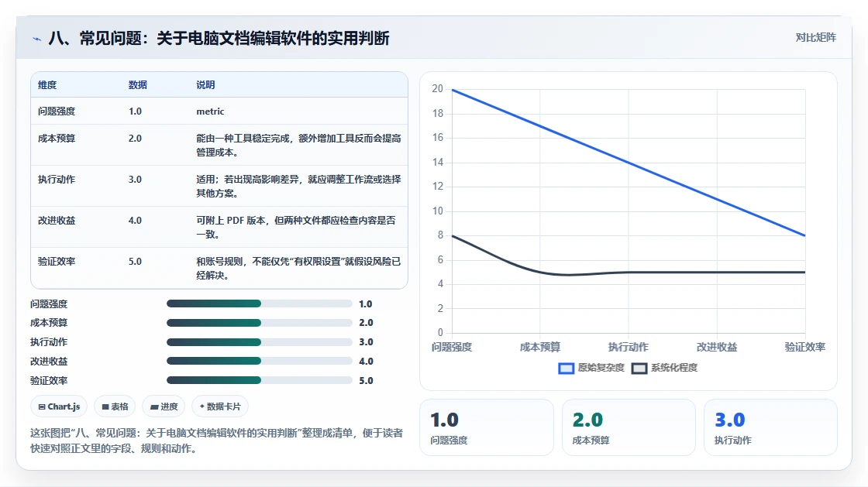Click the section title 八、常见问题
Viewport: 868px width, 487px height.
pos(219,38)
